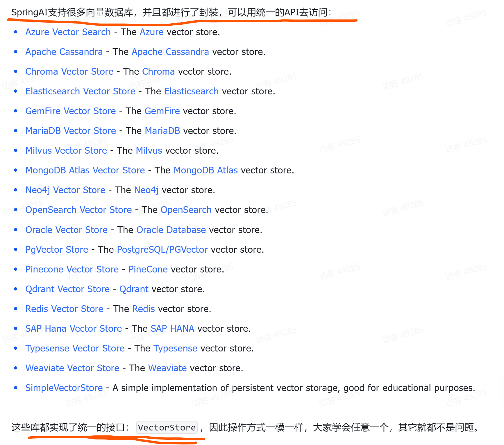Open SAP Hana Vector Store link
Viewport: 504px width, 445px height.
[74, 329]
